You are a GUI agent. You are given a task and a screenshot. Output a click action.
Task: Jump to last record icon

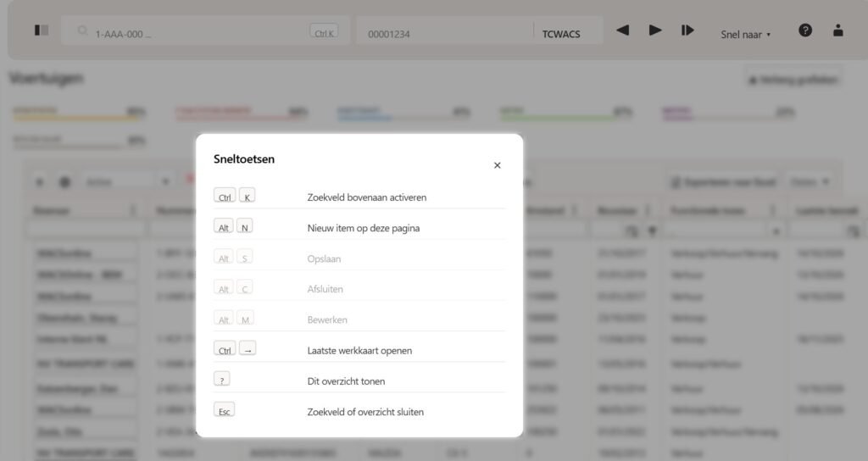687,30
